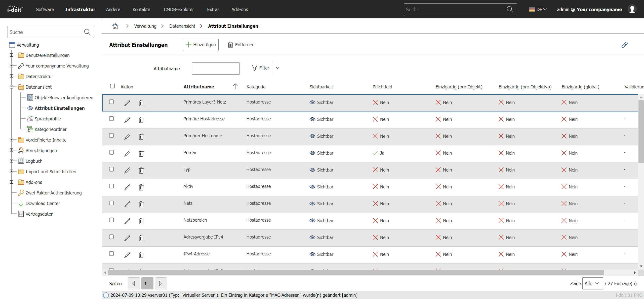The width and height of the screenshot is (644, 299).
Task: Toggle the select-all checkbox in header
Action: click(112, 86)
